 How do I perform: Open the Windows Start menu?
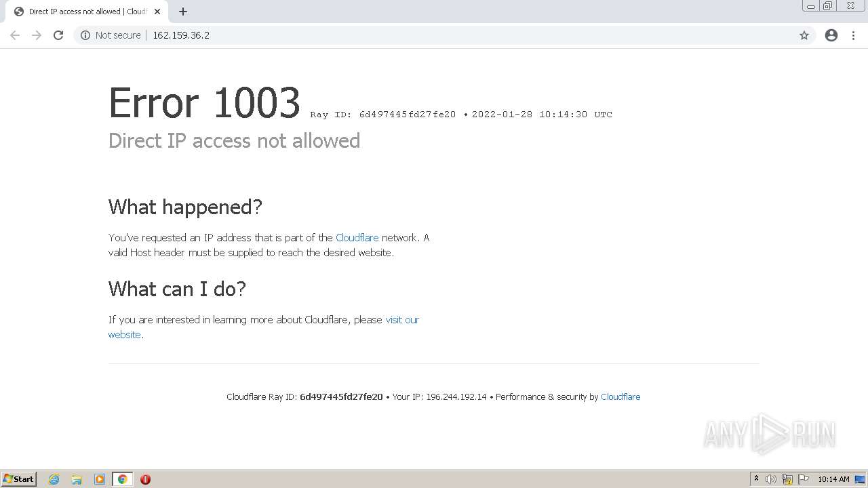[x=19, y=479]
